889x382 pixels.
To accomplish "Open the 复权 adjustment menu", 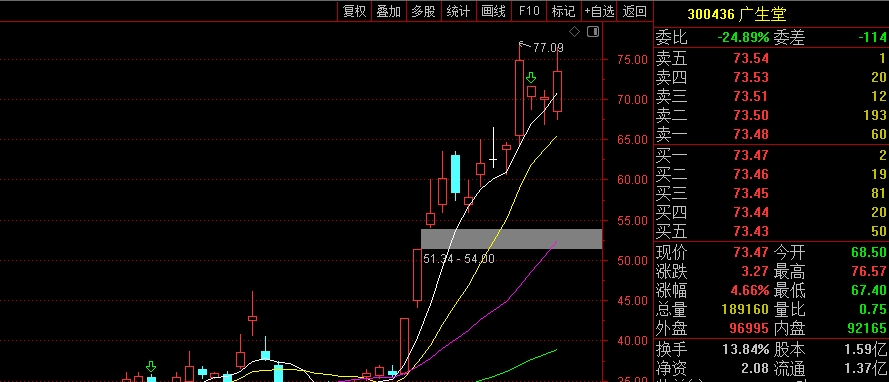I will [355, 11].
